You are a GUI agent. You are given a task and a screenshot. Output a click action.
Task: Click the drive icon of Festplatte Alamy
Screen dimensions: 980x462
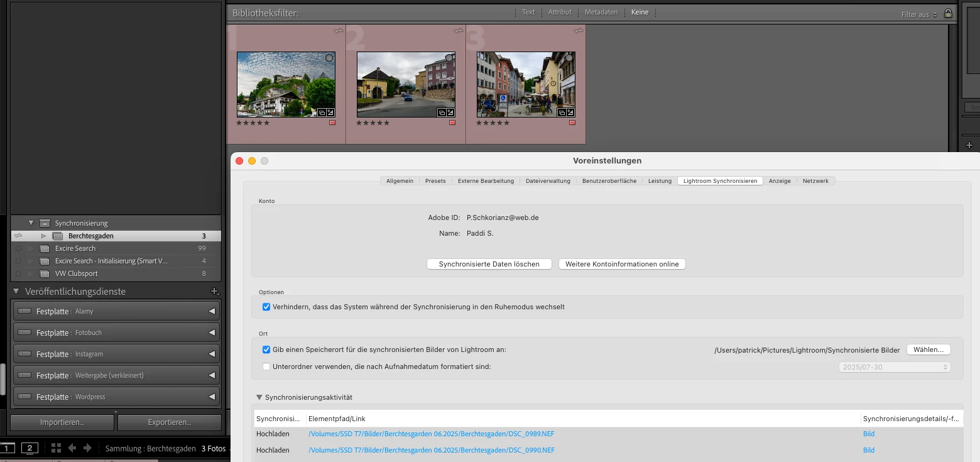pyautogui.click(x=24, y=311)
